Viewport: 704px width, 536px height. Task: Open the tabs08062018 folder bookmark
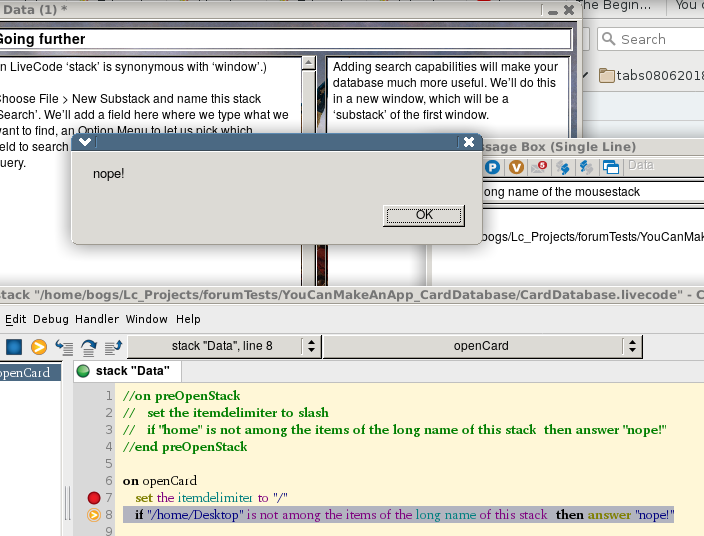point(650,75)
